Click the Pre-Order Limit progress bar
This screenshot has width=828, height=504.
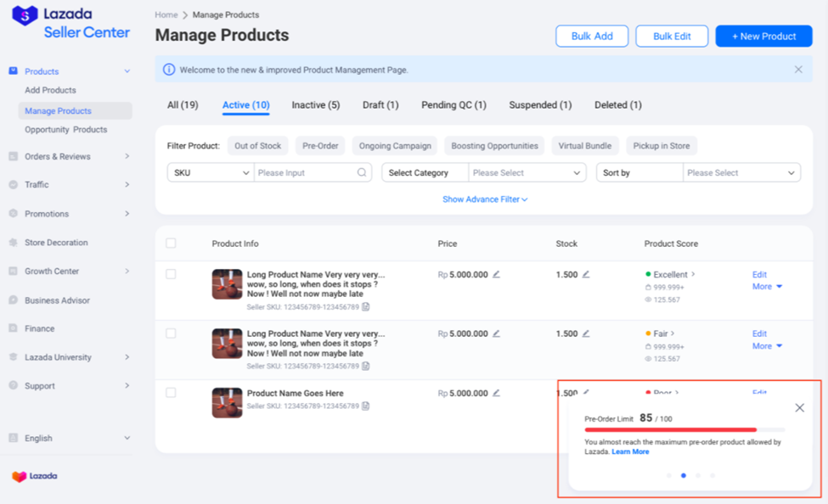tap(684, 429)
